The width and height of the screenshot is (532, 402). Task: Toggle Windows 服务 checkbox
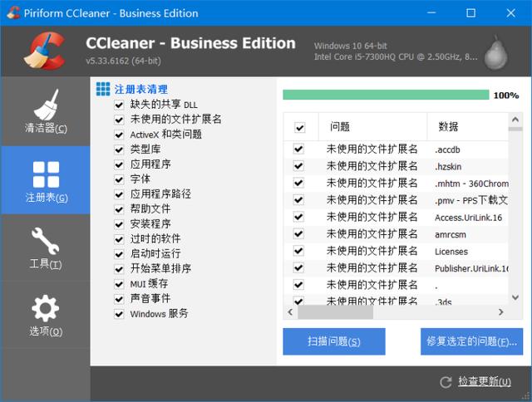pyautogui.click(x=119, y=314)
